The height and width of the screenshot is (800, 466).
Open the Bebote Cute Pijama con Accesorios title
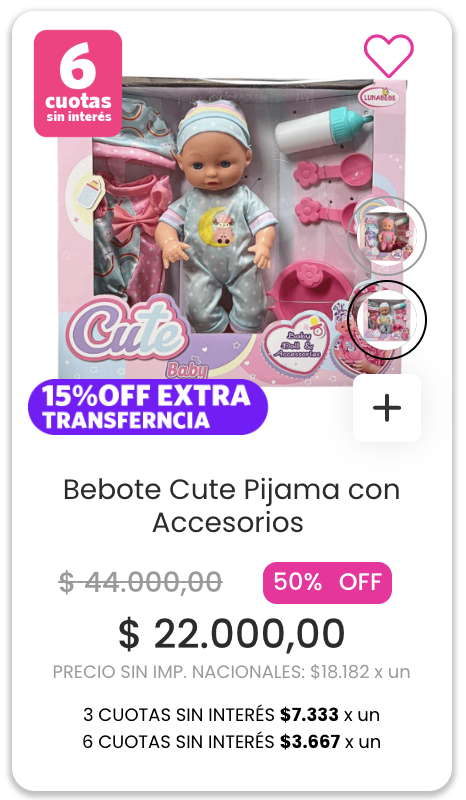(232, 506)
